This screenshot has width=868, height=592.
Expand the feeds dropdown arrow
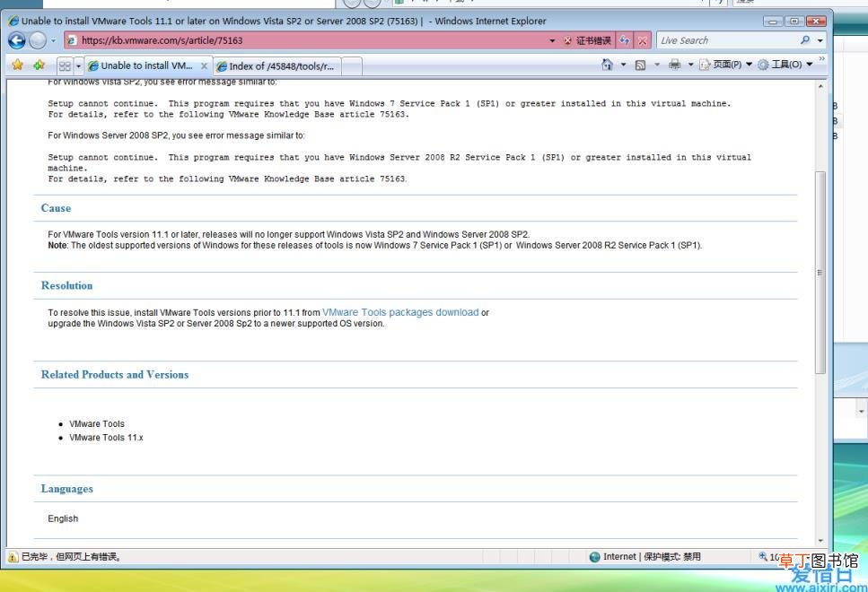[x=657, y=65]
